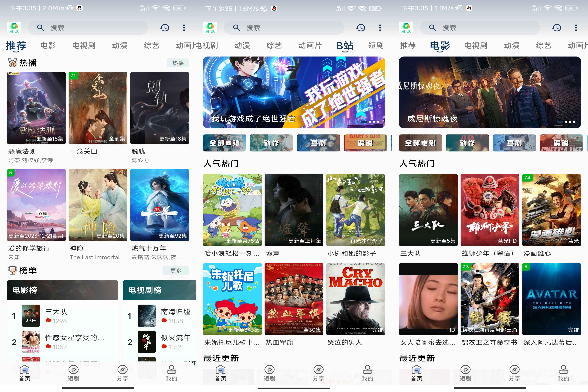This screenshot has height=392, width=588.
Task: Choose the 全部B站 category chip
Action: pyautogui.click(x=224, y=143)
